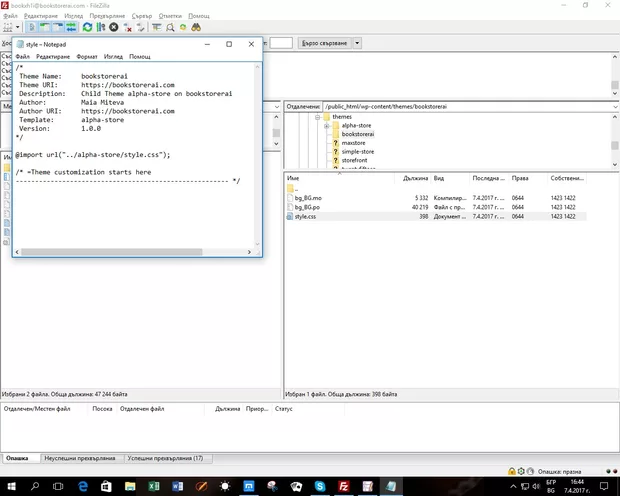The image size is (620, 496).
Task: Click the Notepad title bar icon
Action: tap(20, 44)
